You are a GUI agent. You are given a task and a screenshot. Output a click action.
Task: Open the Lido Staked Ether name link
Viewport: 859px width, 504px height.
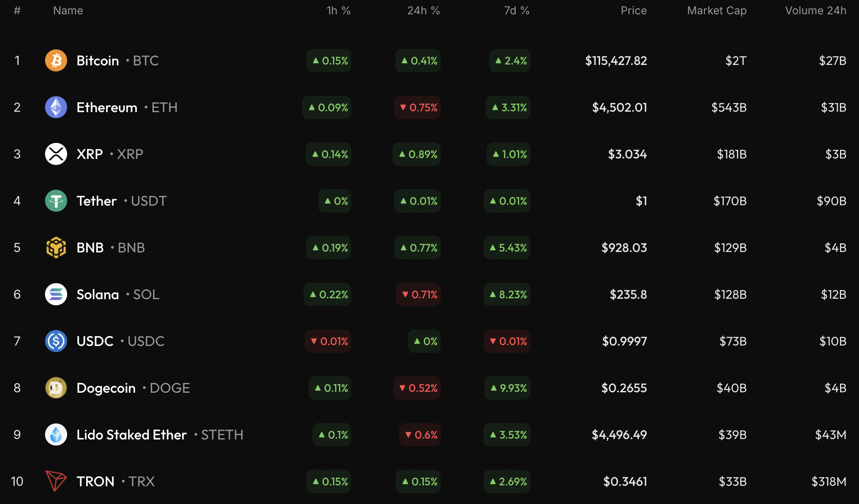click(x=132, y=435)
